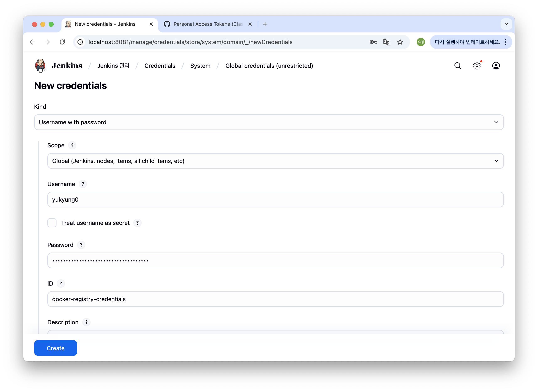Click the Description help question mark

tap(86, 322)
